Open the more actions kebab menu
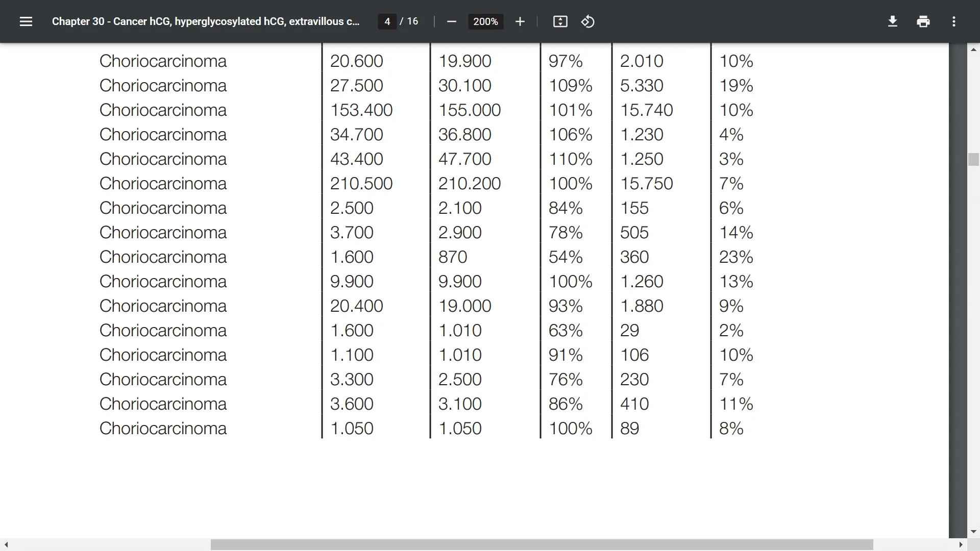Image resolution: width=980 pixels, height=551 pixels. coord(953,21)
